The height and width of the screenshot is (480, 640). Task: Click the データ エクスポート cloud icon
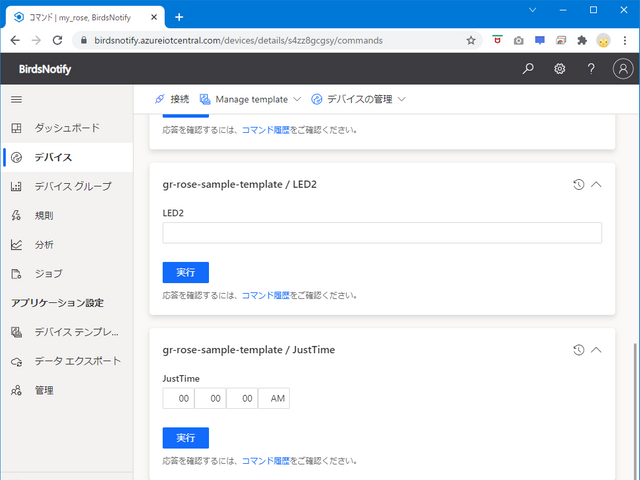pos(16,362)
